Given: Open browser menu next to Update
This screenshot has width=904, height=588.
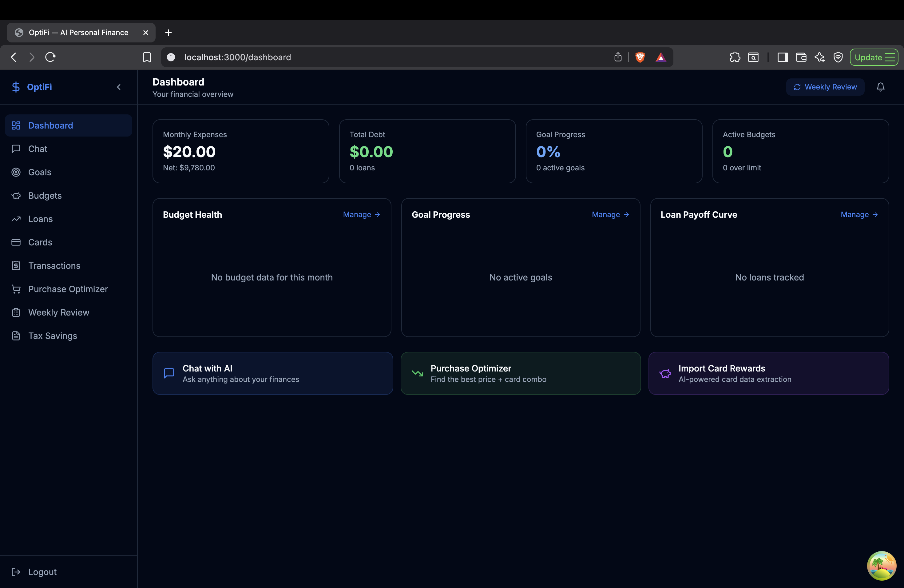Looking at the screenshot, I should coord(890,57).
